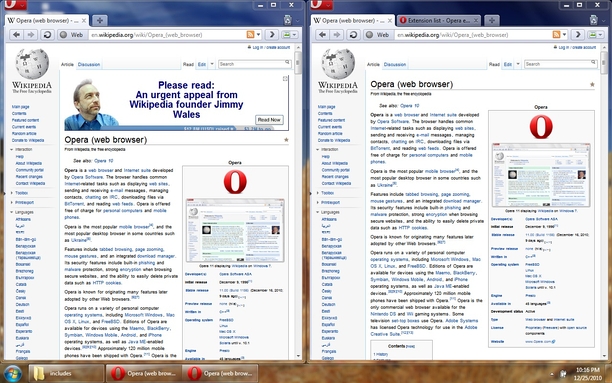Click the Wikipedia globe logo in left window
The image size is (612, 383).
coord(32,64)
